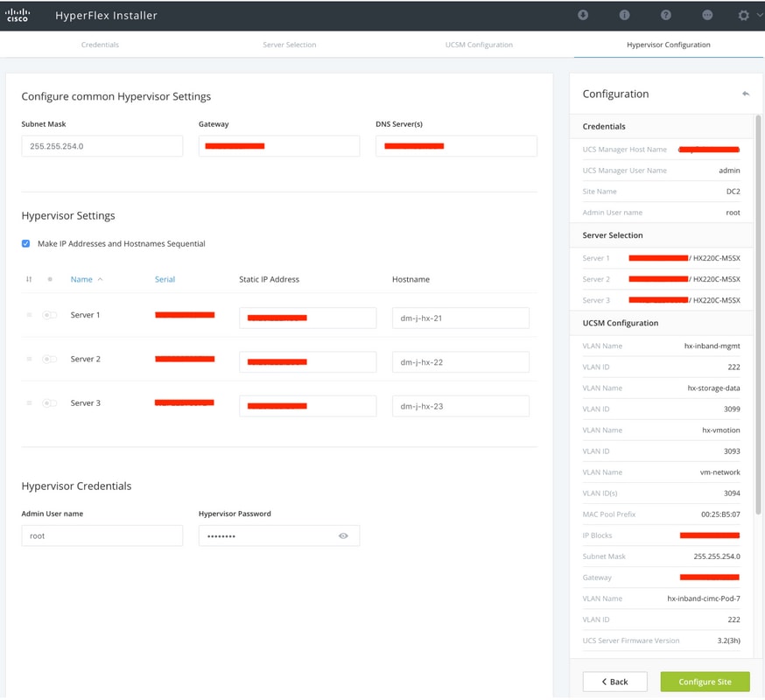This screenshot has width=765, height=700.
Task: Click the DNS Server(s) input field
Action: tap(456, 146)
